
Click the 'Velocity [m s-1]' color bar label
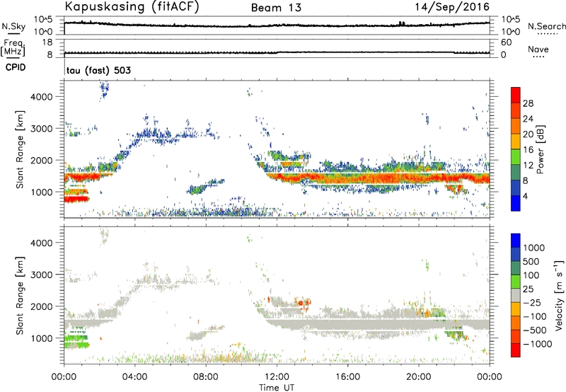point(559,294)
